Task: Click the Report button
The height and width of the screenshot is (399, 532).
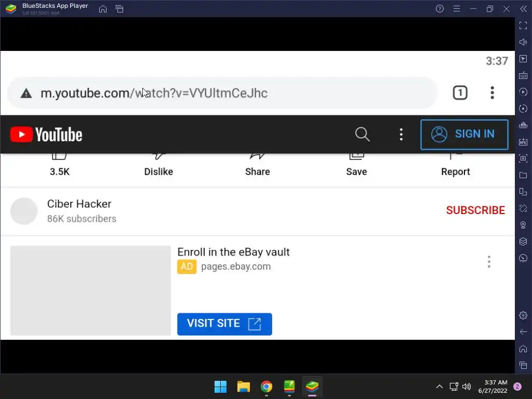Action: coord(455,165)
